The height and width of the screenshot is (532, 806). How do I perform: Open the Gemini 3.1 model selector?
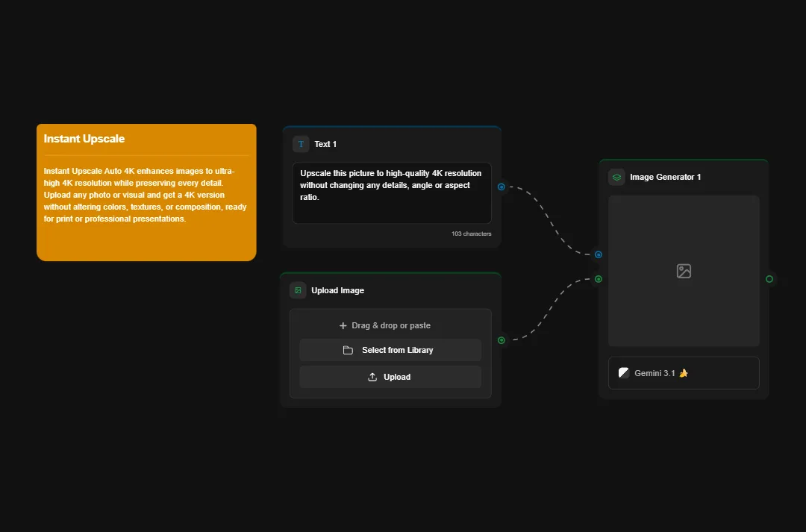tap(683, 373)
